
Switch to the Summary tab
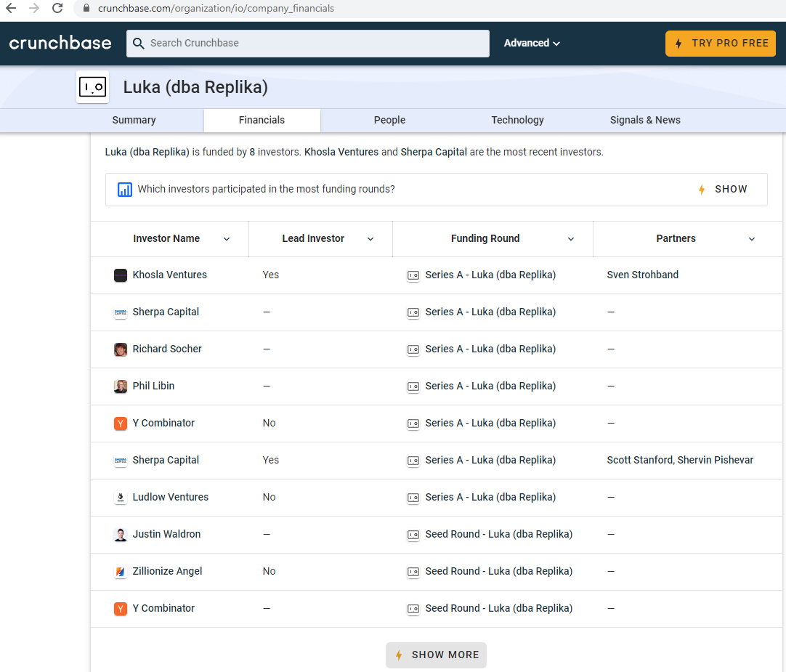click(134, 121)
